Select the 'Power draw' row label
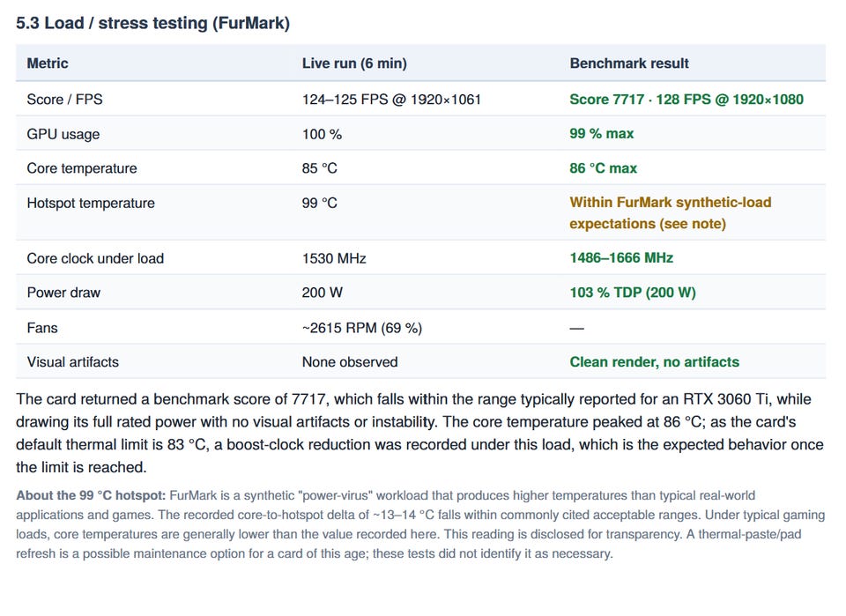Viewport: 846px width, 616px height. pyautogui.click(x=63, y=293)
